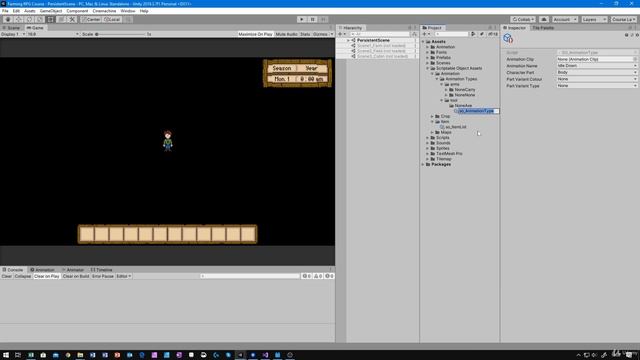Toggle Error Pause in Console
The width and height of the screenshot is (640, 360).
(103, 276)
